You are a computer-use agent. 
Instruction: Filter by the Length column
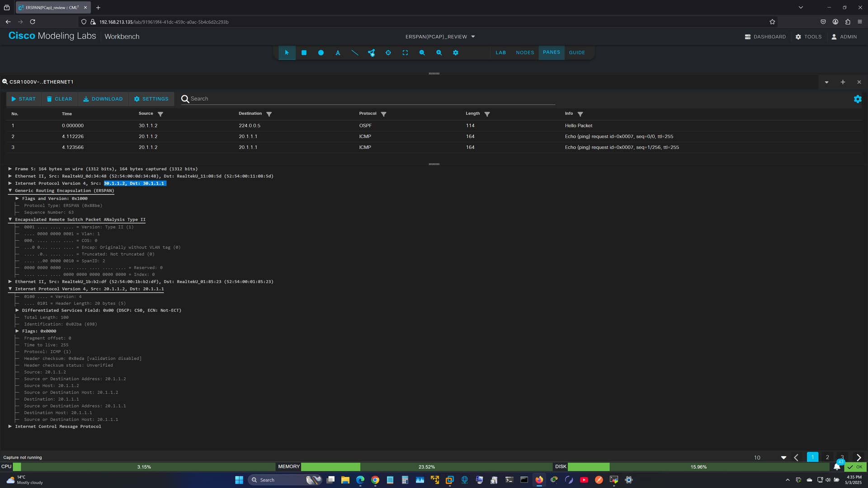click(x=487, y=114)
